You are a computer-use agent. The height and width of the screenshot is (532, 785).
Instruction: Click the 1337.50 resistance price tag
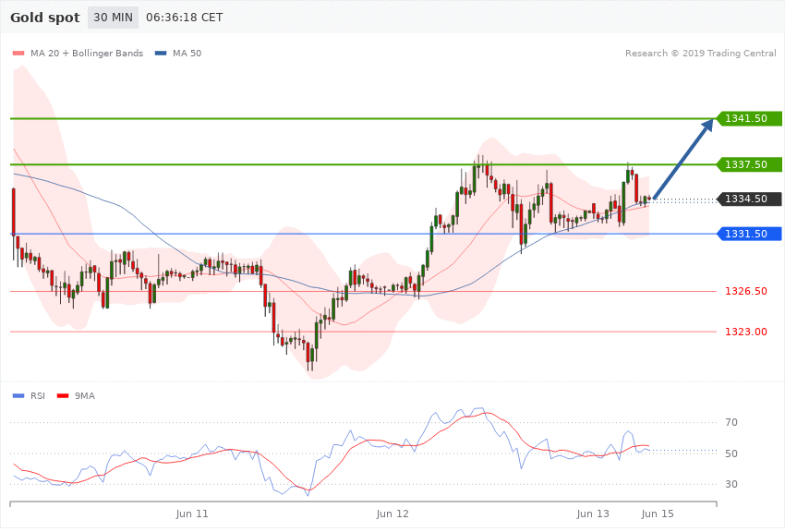749,164
